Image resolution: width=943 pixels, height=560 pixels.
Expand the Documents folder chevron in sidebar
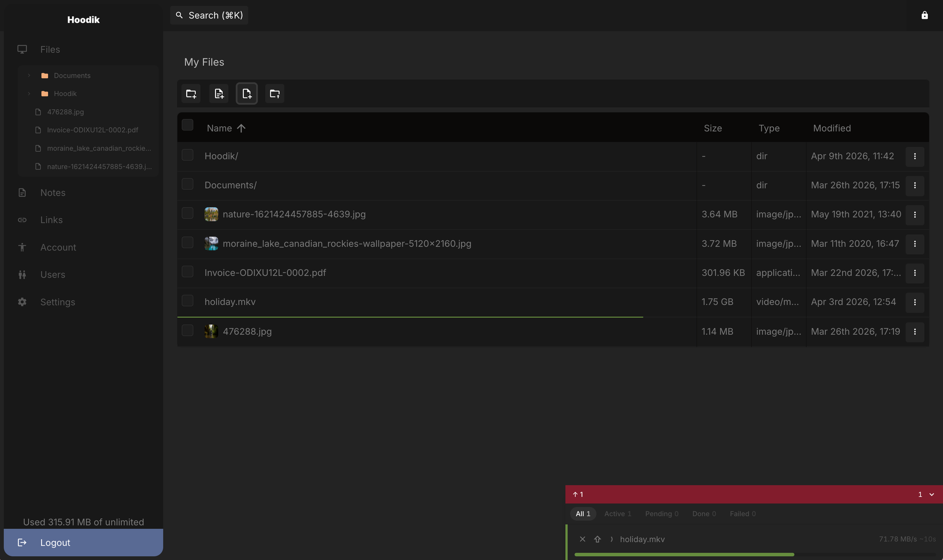[x=29, y=75]
